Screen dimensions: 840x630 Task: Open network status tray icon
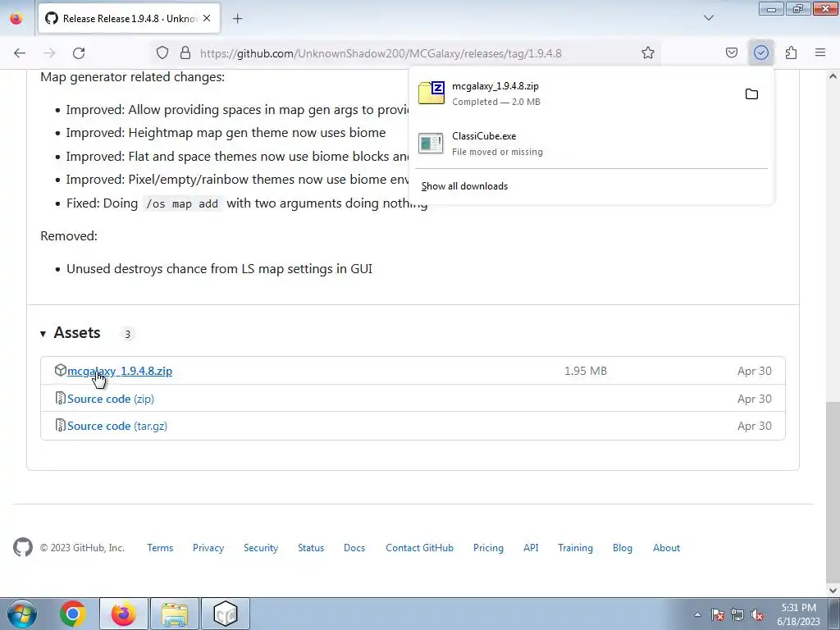[x=737, y=614]
